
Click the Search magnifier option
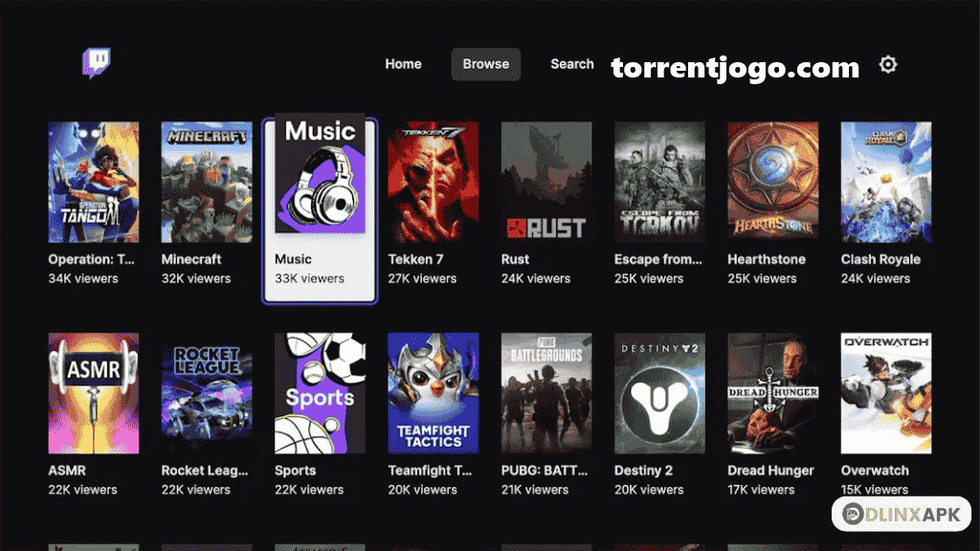(x=571, y=63)
